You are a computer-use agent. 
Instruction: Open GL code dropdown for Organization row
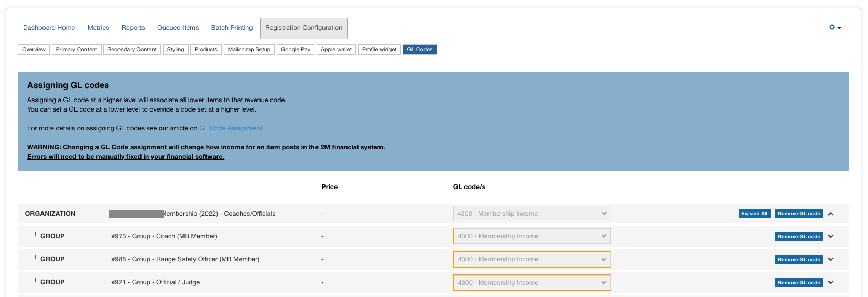tap(531, 214)
